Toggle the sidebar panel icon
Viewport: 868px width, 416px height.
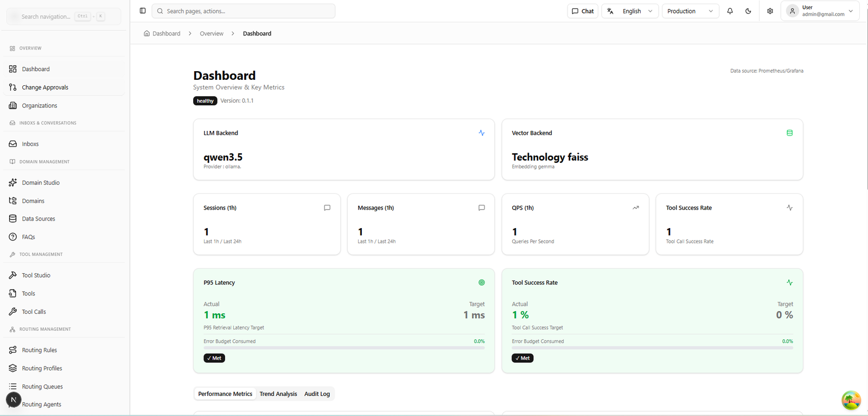click(x=143, y=11)
